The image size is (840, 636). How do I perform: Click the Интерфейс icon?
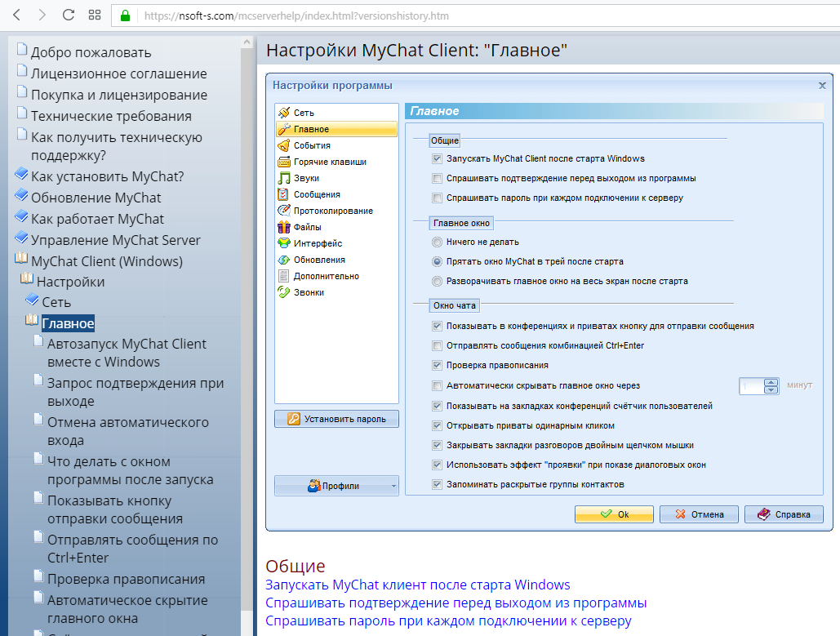[284, 243]
